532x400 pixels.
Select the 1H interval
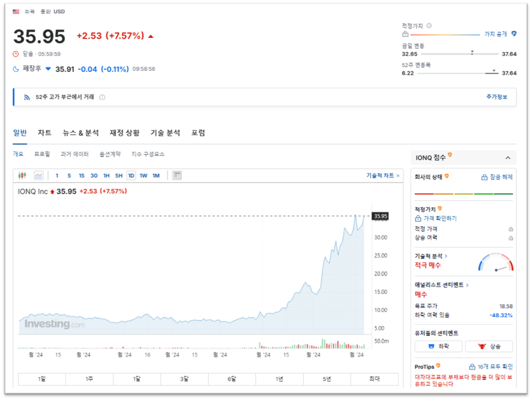(106, 175)
